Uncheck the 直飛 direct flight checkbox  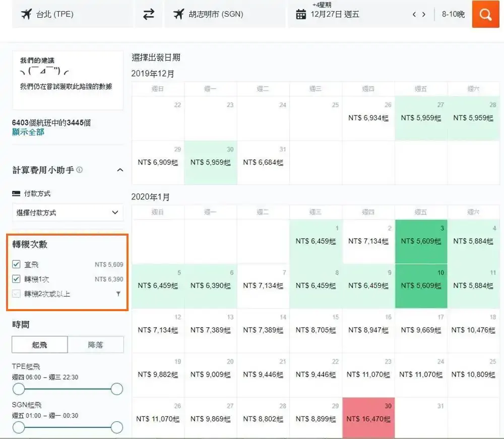tap(16, 264)
